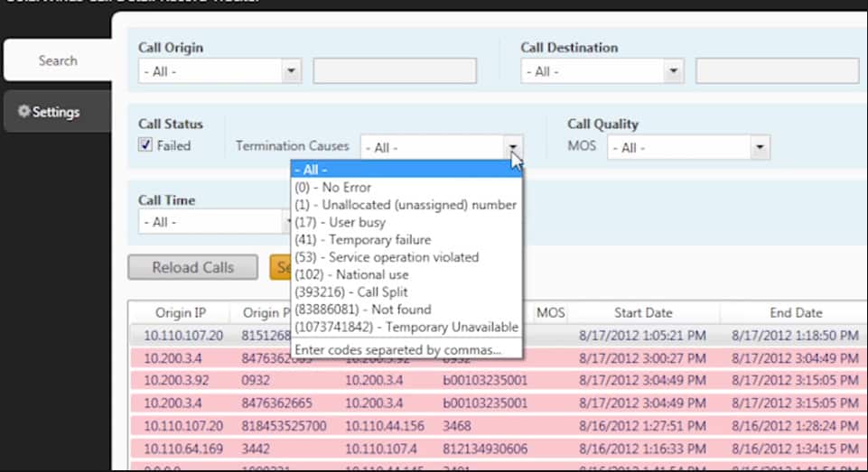Click destination number 812134930606
The width and height of the screenshot is (868, 472).
[x=485, y=449]
